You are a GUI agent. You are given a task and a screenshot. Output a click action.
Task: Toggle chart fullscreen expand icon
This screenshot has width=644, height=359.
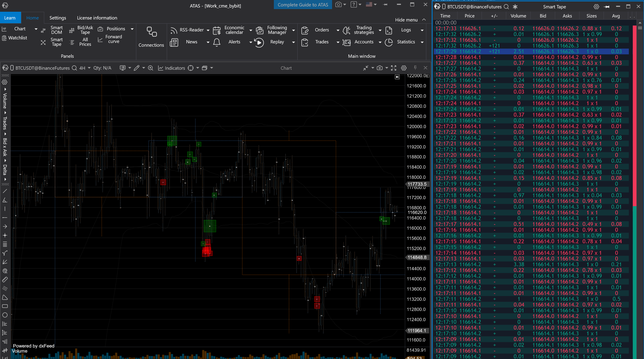393,68
